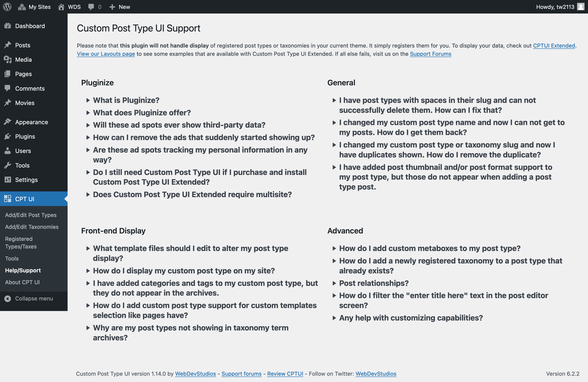Expand 'Post relationships?' question
Image resolution: width=588 pixels, height=382 pixels.
[373, 283]
